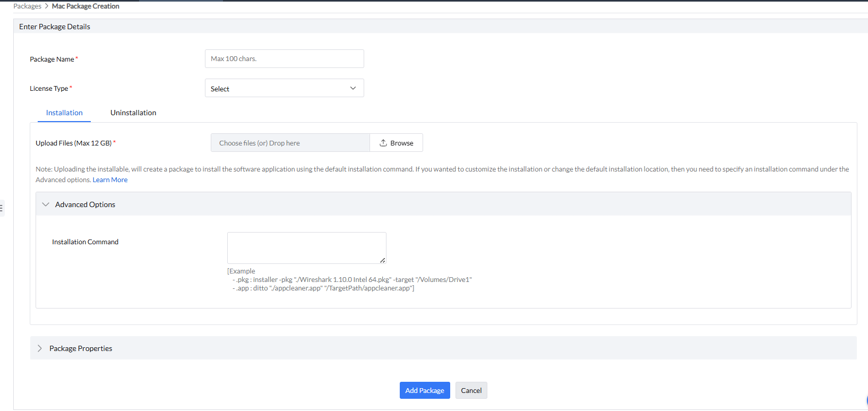Image resolution: width=868 pixels, height=411 pixels.
Task: Go back to Packages via breadcrumb
Action: click(27, 6)
